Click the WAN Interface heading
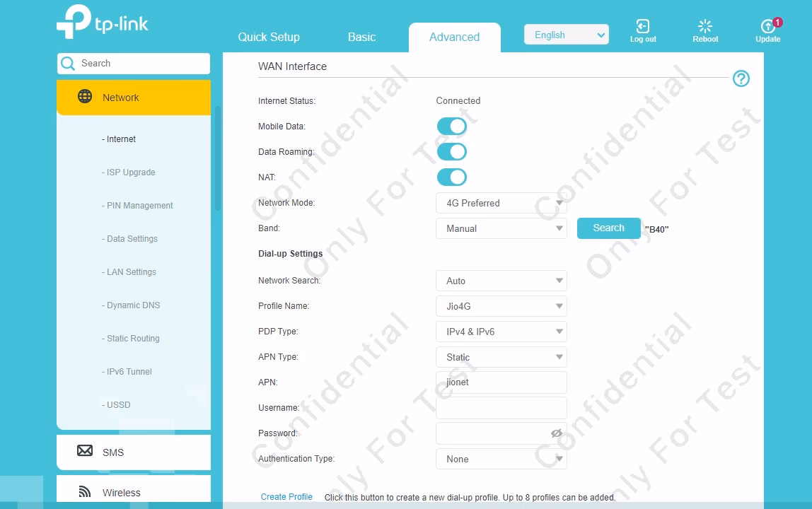The image size is (812, 509). point(293,66)
